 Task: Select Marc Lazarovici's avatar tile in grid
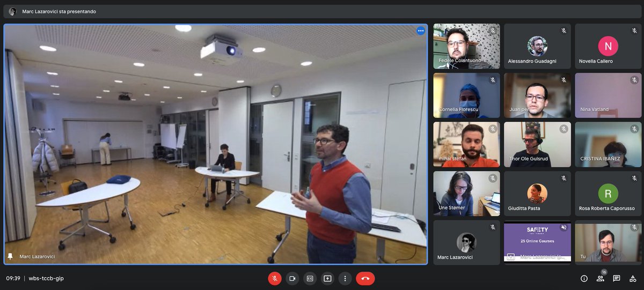click(x=466, y=242)
